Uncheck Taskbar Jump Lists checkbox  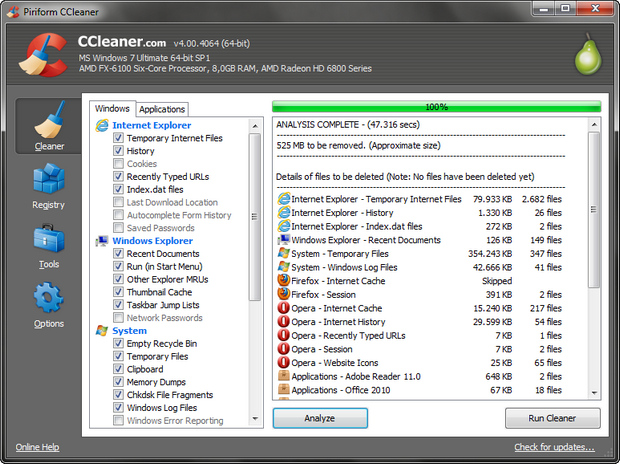(x=118, y=305)
